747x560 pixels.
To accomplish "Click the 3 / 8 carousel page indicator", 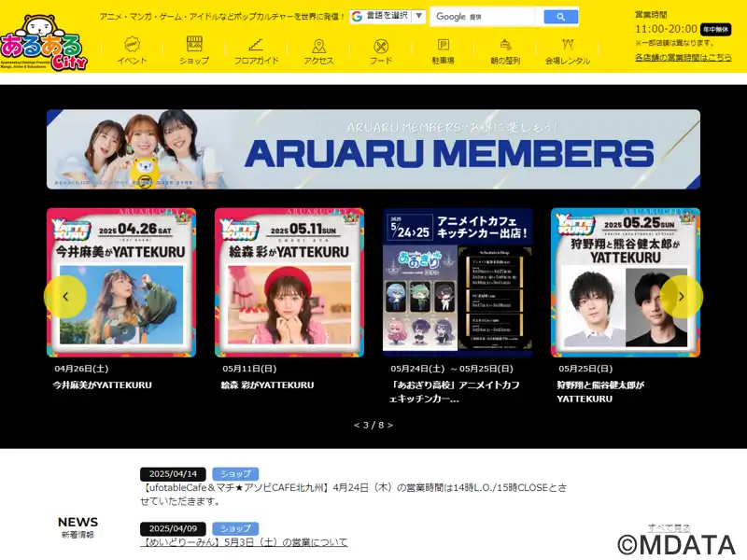I will coord(373,426).
